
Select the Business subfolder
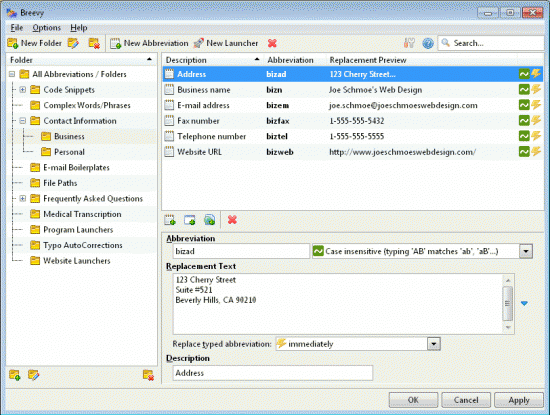point(69,136)
